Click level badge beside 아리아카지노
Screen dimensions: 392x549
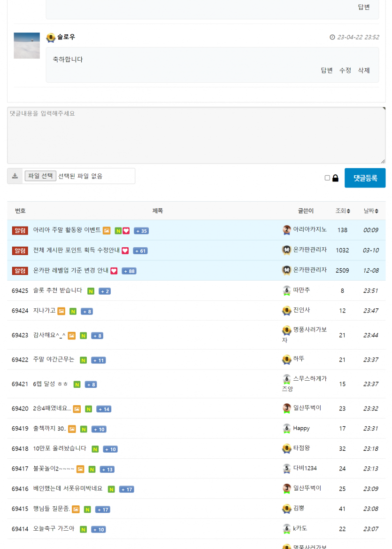287,230
